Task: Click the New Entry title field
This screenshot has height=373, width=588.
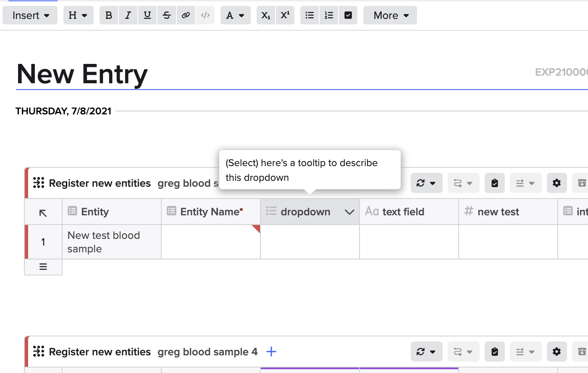Action: click(x=82, y=74)
